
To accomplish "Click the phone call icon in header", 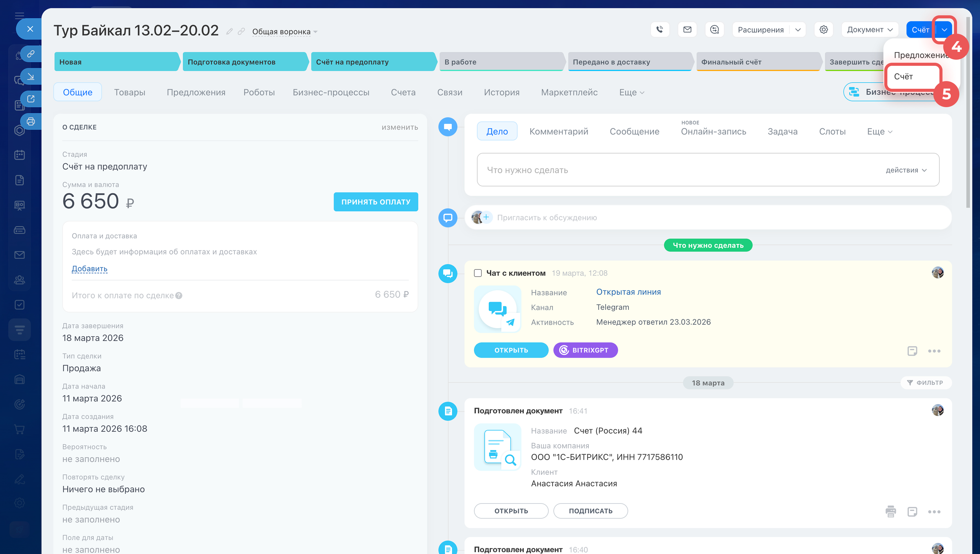I will click(x=659, y=29).
